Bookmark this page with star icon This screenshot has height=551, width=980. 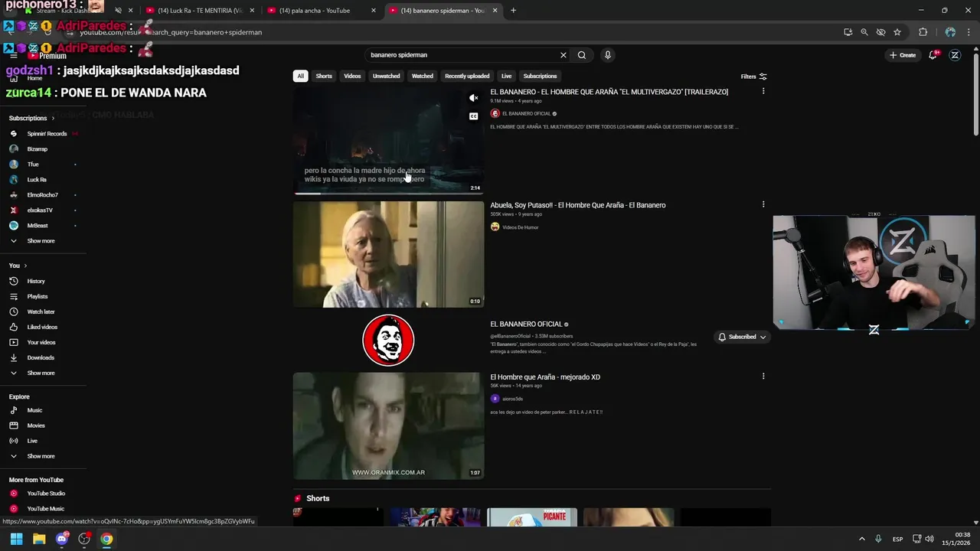pyautogui.click(x=897, y=32)
